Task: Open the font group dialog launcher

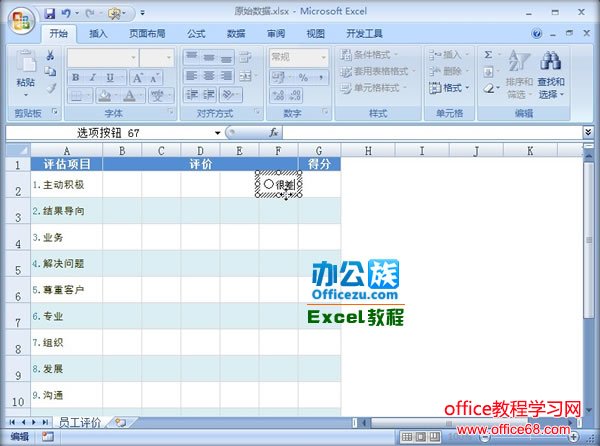Action: point(171,112)
